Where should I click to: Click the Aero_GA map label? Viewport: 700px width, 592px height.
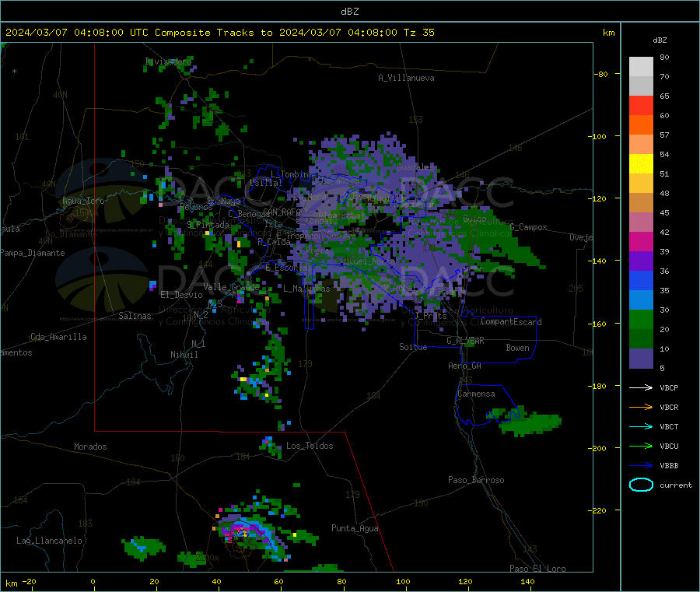[x=464, y=366]
